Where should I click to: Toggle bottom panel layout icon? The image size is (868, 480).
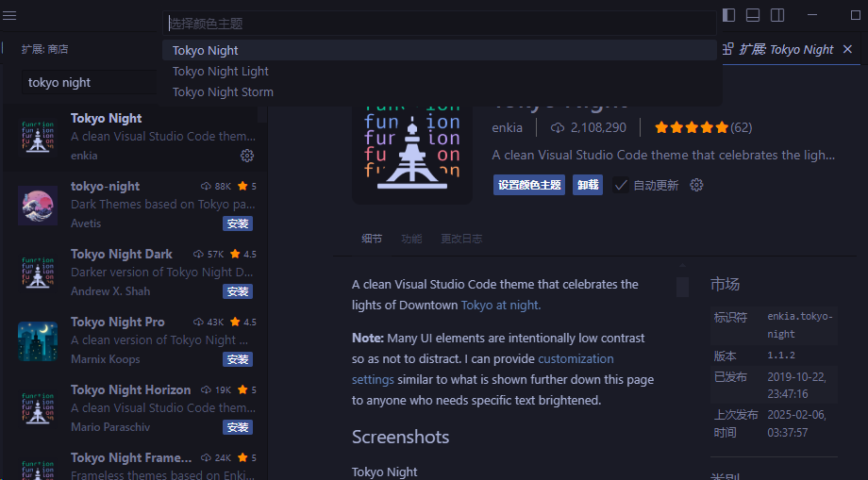click(x=753, y=15)
